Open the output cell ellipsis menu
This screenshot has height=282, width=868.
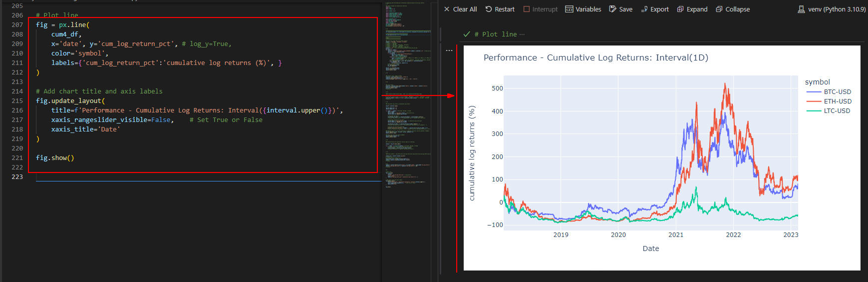point(449,50)
